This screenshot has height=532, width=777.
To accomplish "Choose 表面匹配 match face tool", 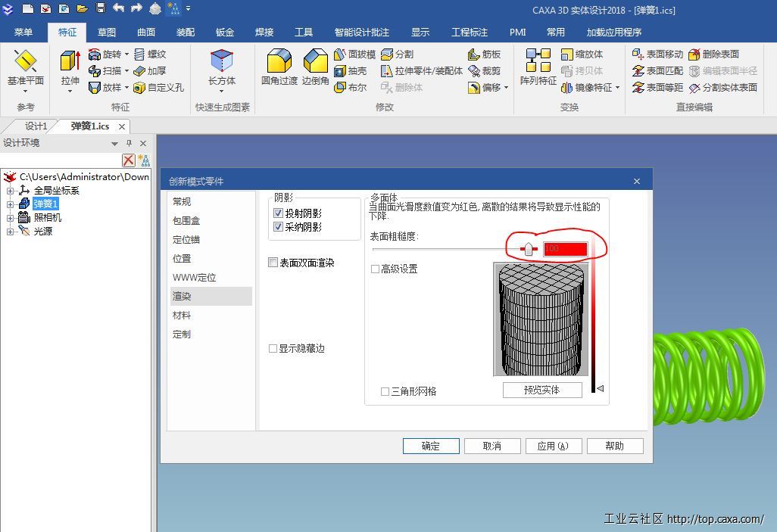I will (657, 71).
